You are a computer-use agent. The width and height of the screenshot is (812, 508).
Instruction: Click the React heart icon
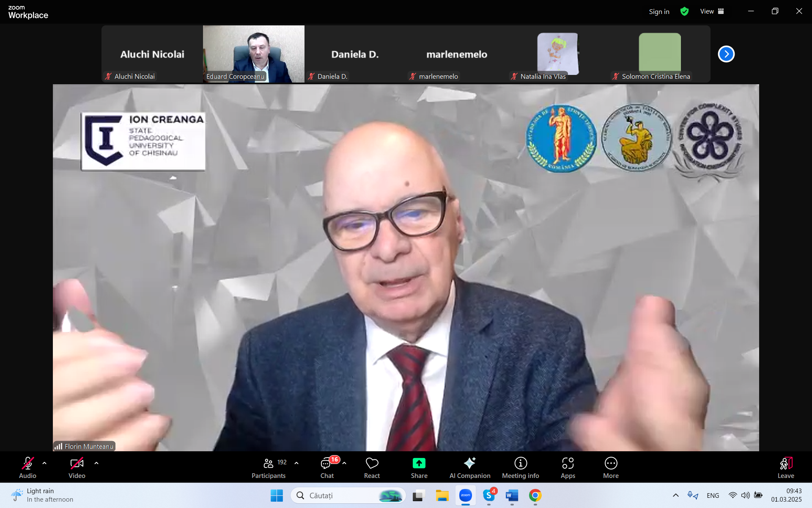coord(372,464)
